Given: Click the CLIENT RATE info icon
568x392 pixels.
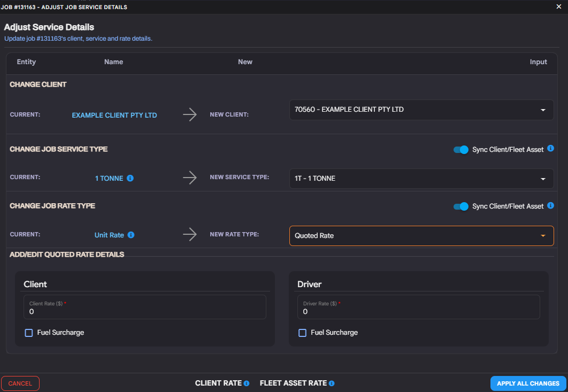Looking at the screenshot, I should click(247, 383).
